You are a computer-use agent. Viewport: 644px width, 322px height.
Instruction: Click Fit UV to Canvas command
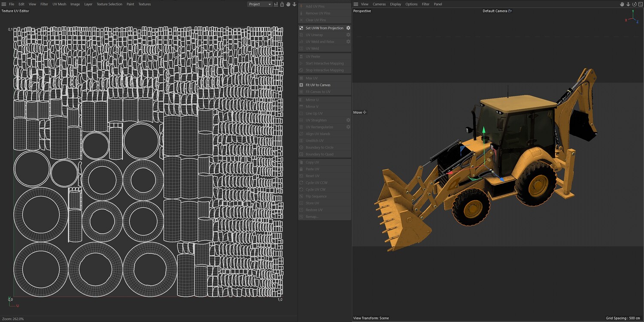coord(318,85)
